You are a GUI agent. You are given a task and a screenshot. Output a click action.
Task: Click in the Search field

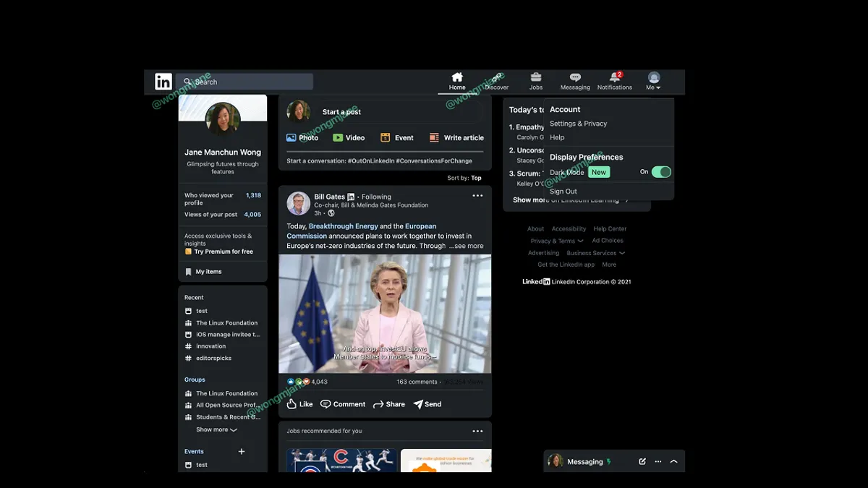tap(246, 82)
